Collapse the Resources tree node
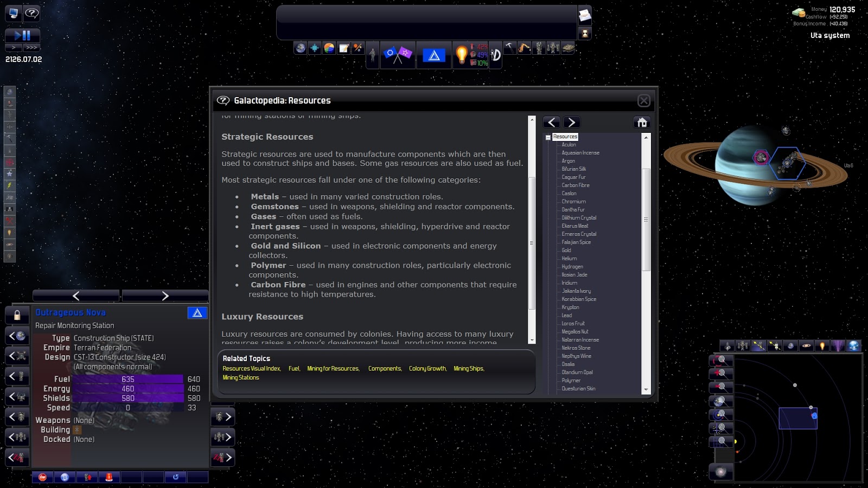 click(x=548, y=138)
